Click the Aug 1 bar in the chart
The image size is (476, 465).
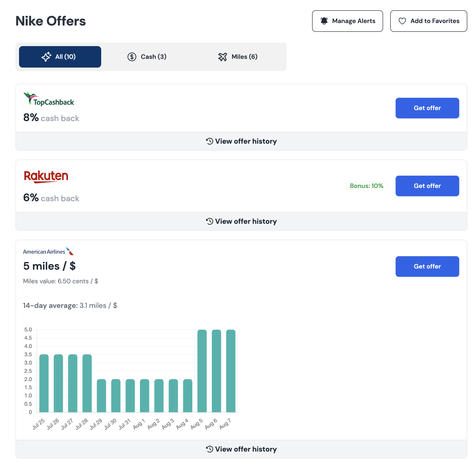(144, 396)
